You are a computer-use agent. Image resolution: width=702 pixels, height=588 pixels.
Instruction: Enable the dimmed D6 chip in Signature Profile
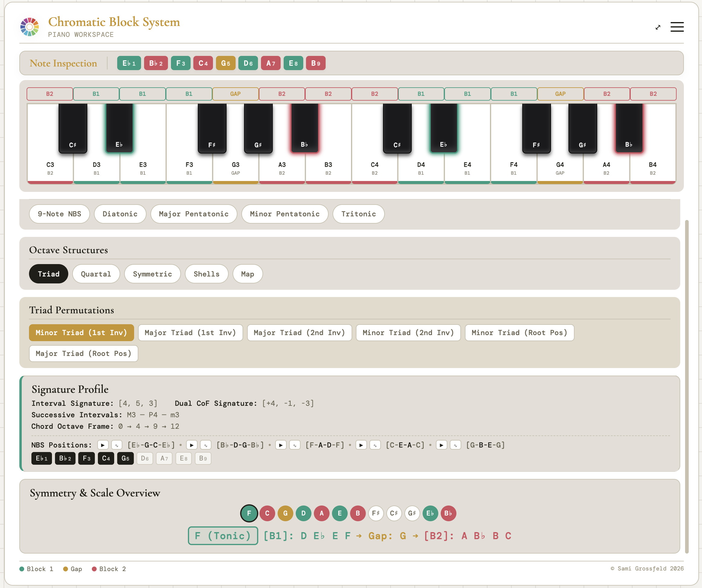click(x=145, y=458)
